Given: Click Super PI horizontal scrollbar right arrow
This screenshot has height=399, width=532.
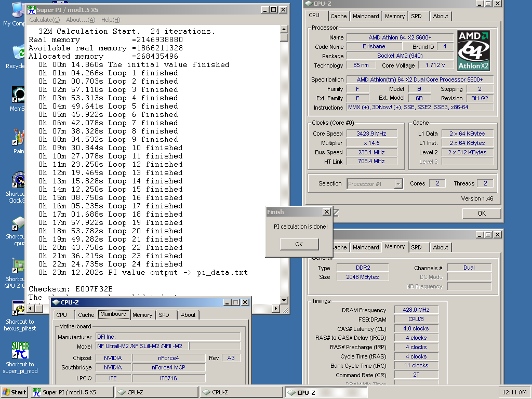Looking at the screenshot, I should point(276,309).
